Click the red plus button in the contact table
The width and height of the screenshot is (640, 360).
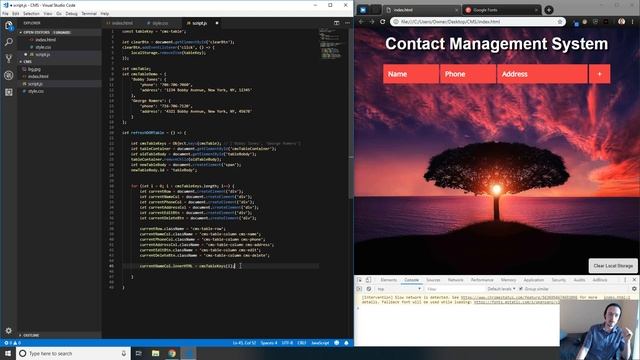[x=600, y=74]
